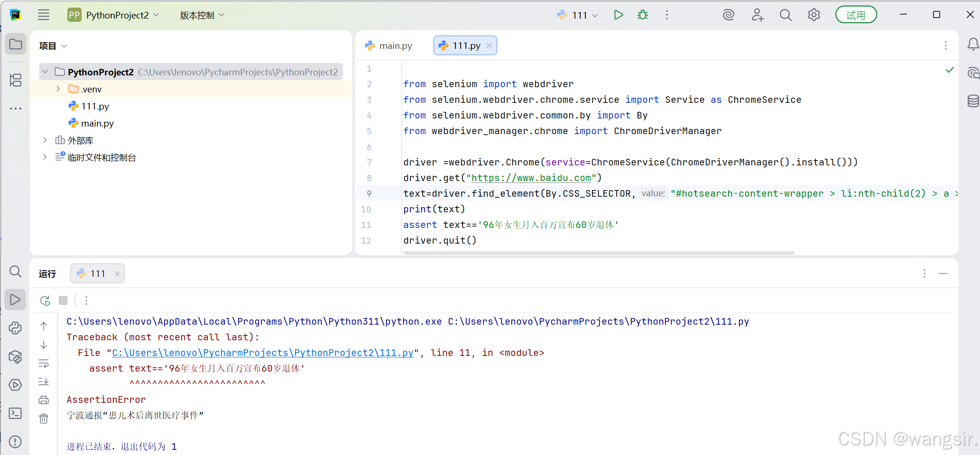Image resolution: width=980 pixels, height=455 pixels.
Task: Toggle soft-wrap in run console
Action: coord(44,364)
